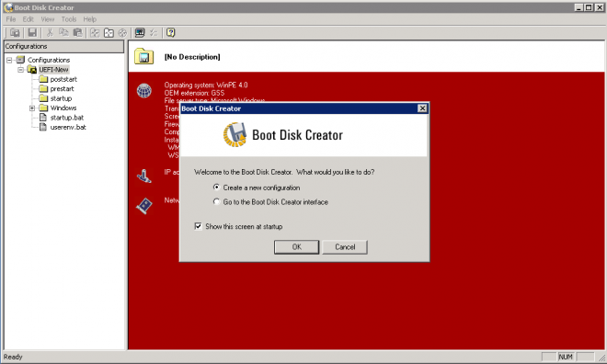Click the welcome message text in dialog

point(284,172)
